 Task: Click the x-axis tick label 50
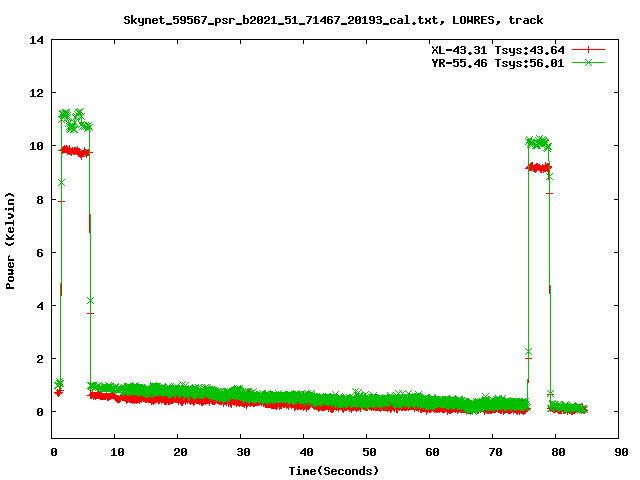click(369, 452)
